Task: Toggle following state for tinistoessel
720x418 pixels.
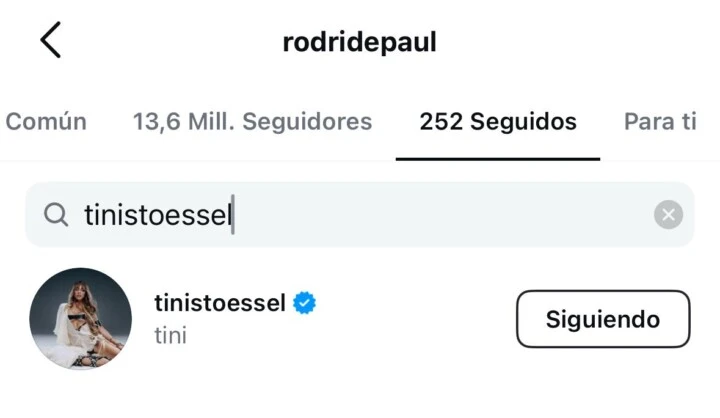Action: (603, 319)
